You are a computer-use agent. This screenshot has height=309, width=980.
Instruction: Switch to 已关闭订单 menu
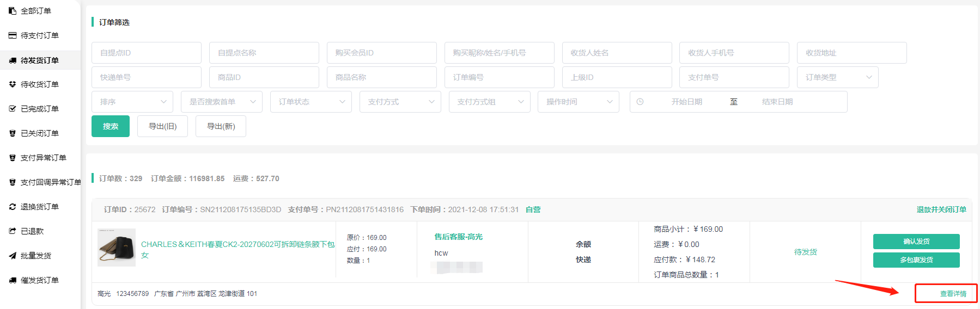pos(40,133)
